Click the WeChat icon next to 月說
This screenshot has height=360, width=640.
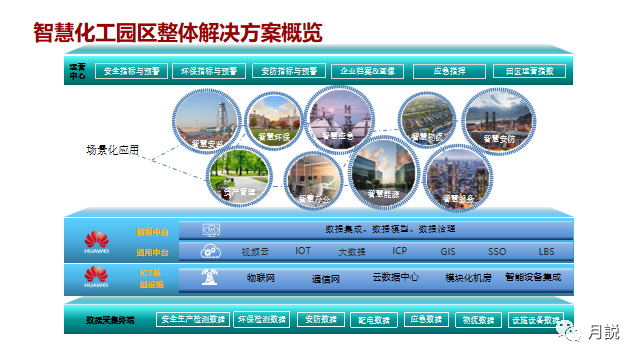point(569,330)
